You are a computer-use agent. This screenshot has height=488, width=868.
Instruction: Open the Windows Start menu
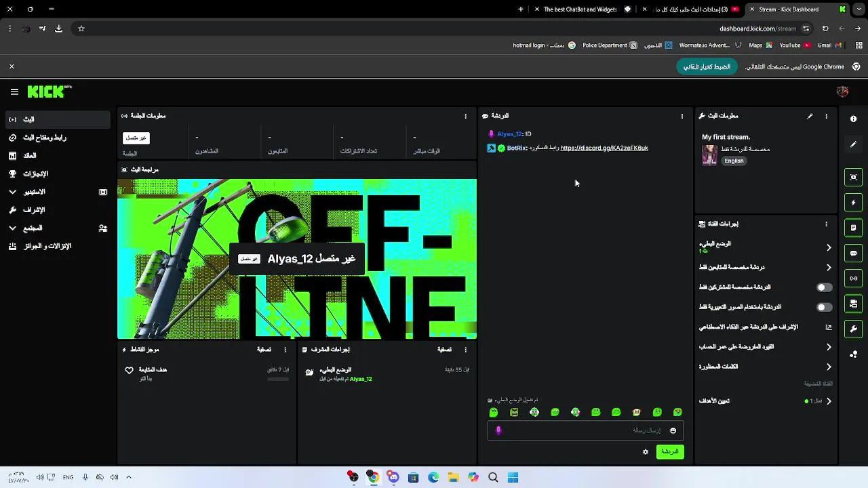[513, 477]
